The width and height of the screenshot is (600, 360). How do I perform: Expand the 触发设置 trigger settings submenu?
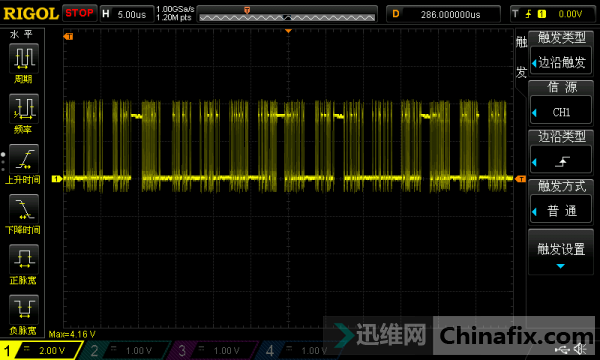561,252
